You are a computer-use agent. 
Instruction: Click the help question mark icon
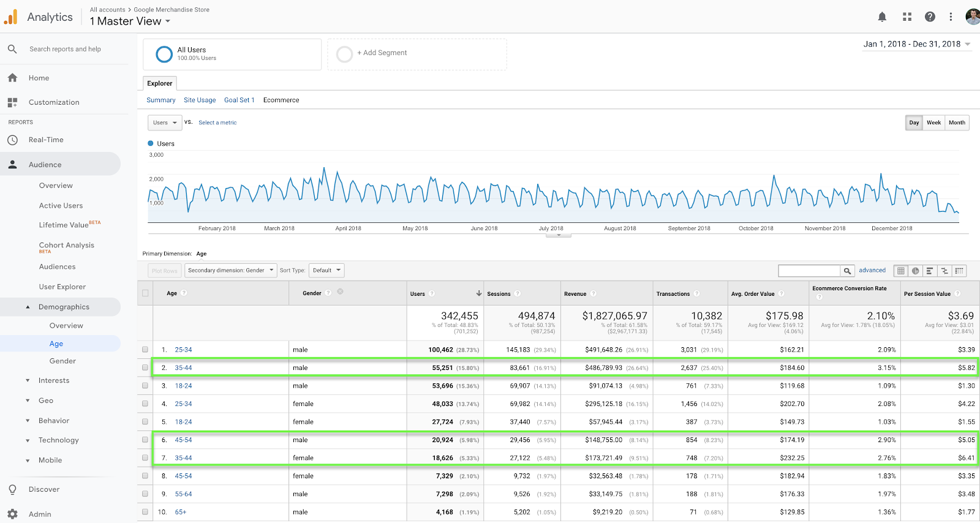tap(930, 17)
